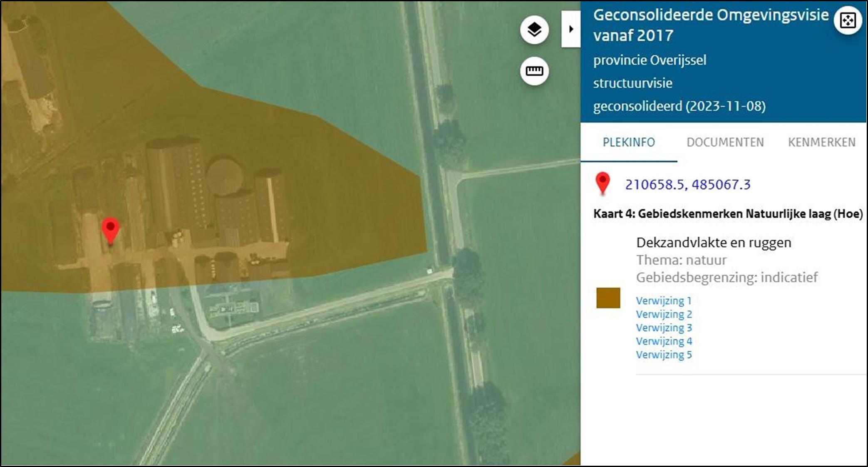Click the red location pin on the map
The width and height of the screenshot is (868, 467).
111,231
